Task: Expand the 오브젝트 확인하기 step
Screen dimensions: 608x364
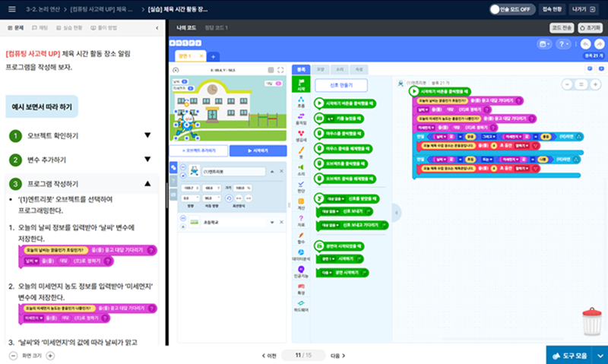Action: pyautogui.click(x=147, y=136)
